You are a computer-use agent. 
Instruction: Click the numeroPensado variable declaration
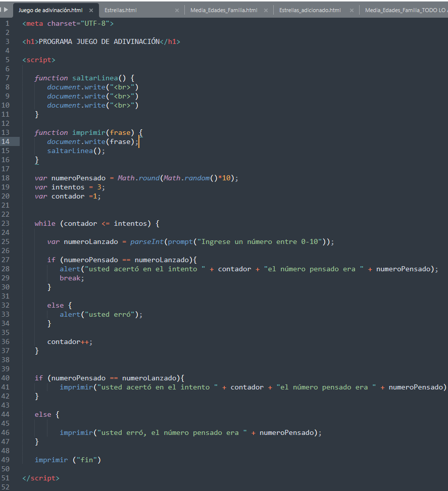(78, 178)
